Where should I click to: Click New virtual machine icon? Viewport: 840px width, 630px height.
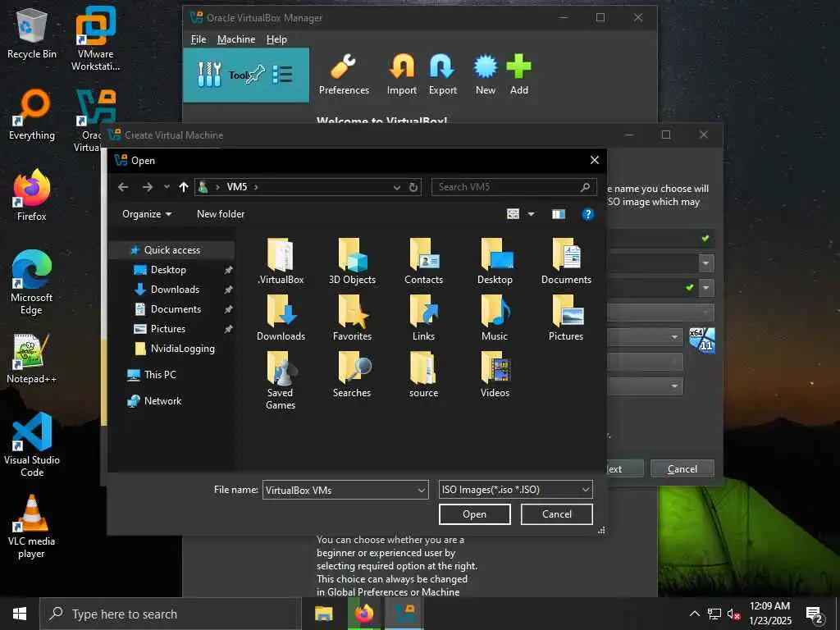tap(486, 75)
